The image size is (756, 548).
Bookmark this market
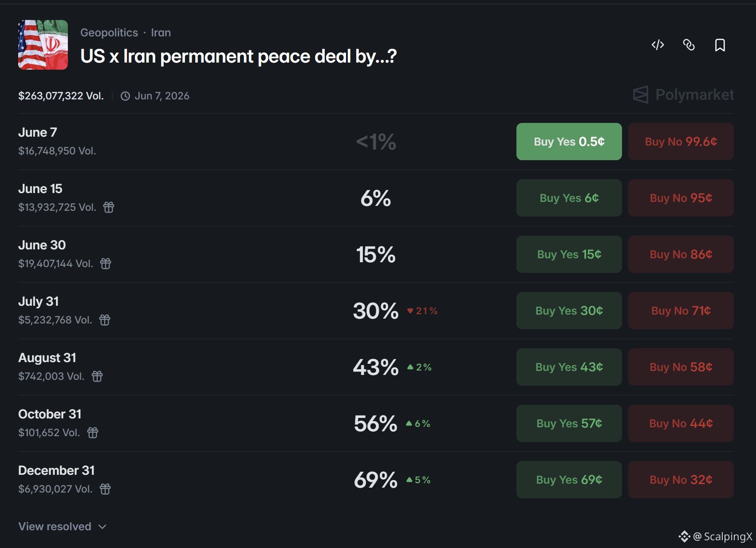tap(720, 45)
